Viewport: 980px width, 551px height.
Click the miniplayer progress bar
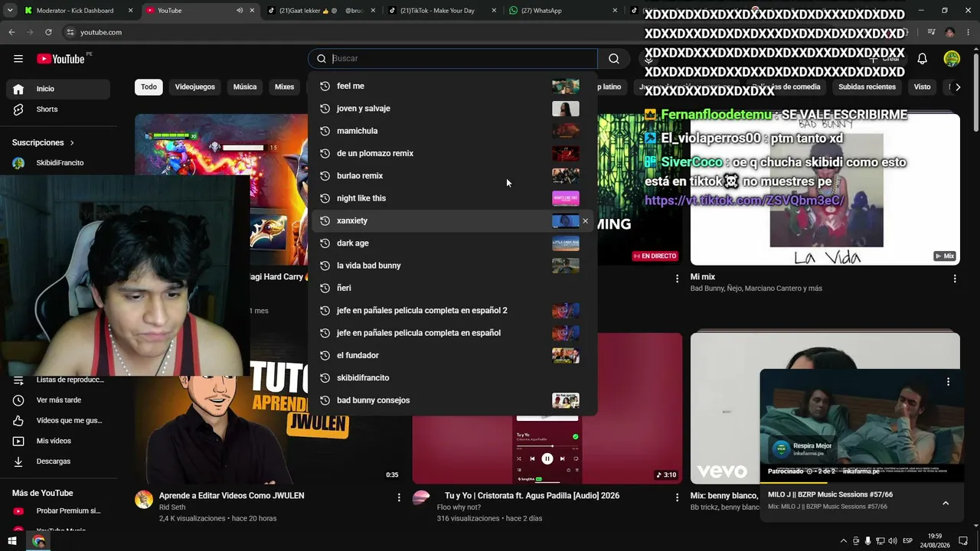(x=862, y=483)
